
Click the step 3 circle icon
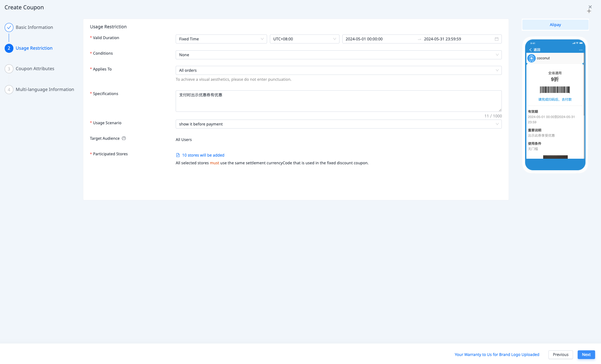[x=9, y=69]
